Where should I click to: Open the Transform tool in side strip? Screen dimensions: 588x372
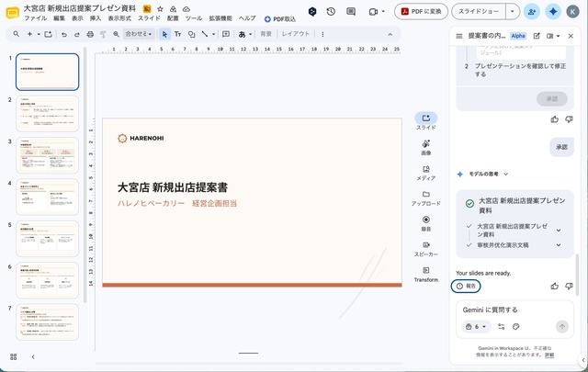click(426, 275)
